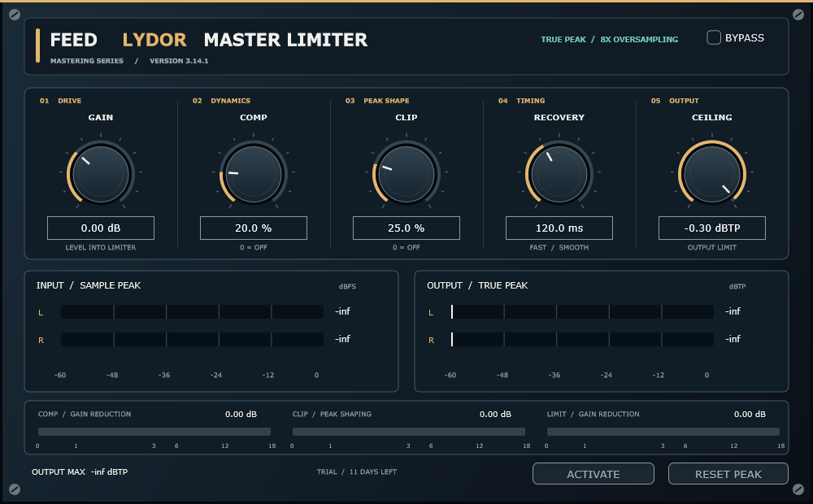Click the RESET PEAK button
Image resolution: width=813 pixels, height=504 pixels.
pyautogui.click(x=728, y=474)
